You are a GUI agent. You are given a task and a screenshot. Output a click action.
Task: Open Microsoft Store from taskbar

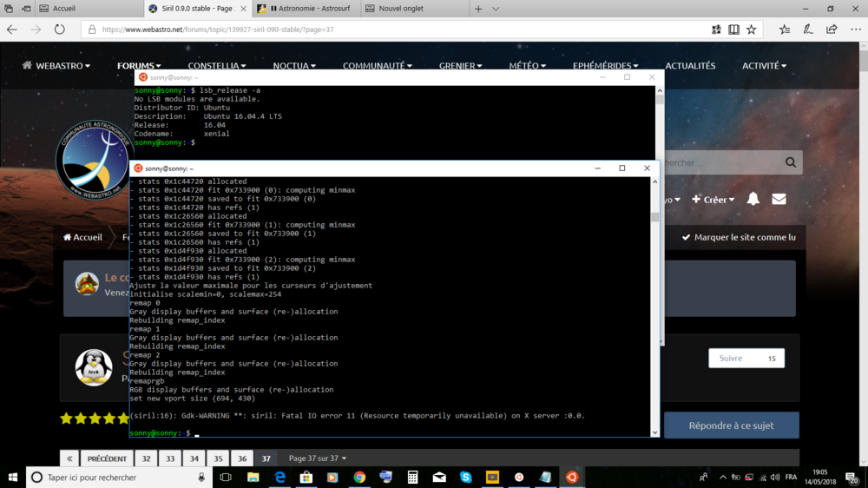(x=306, y=477)
